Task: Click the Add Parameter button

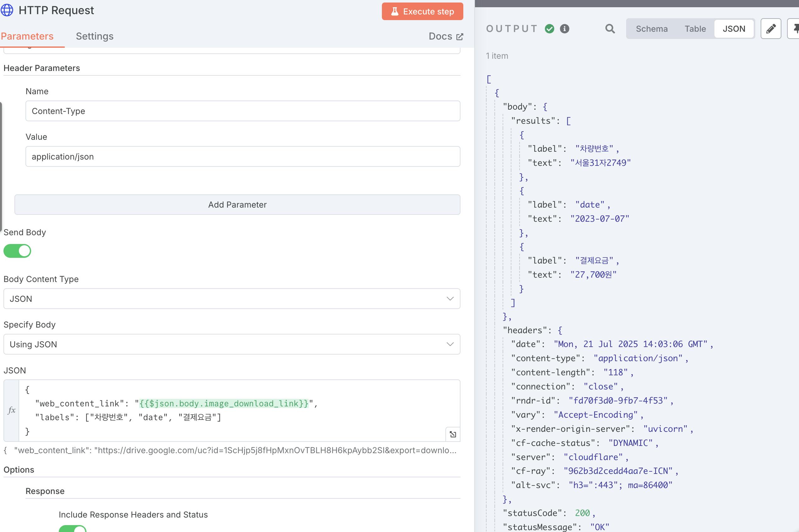Action: point(237,204)
